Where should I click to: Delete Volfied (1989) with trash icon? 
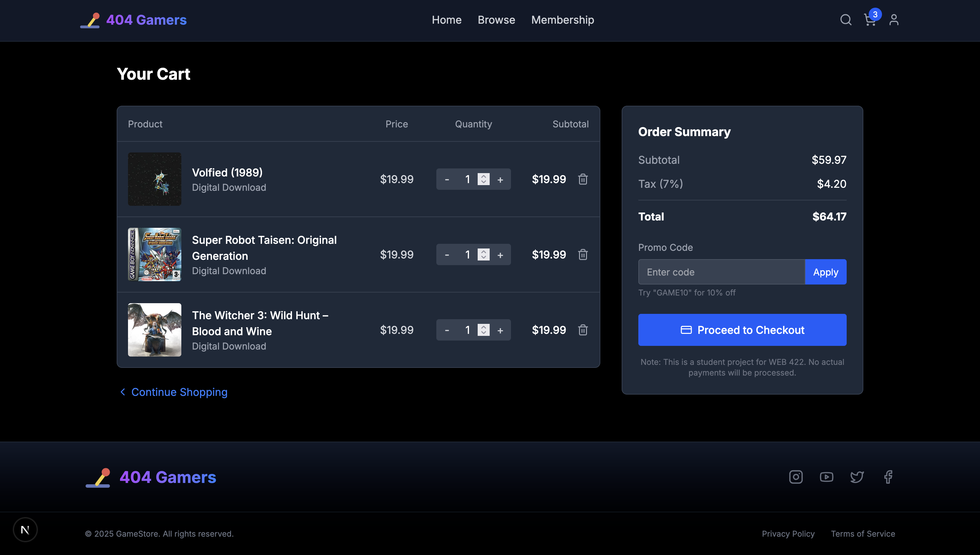(x=583, y=179)
